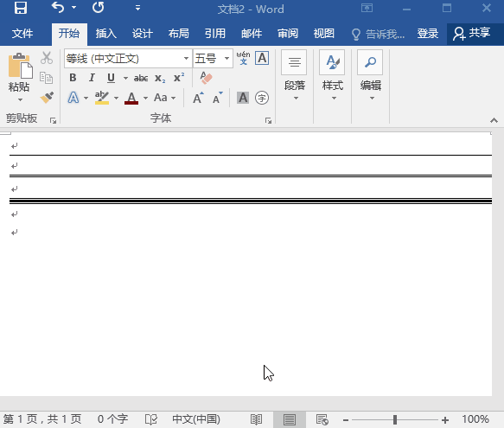Open the 字体 font dialog launcher
504x428 pixels.
point(268,120)
